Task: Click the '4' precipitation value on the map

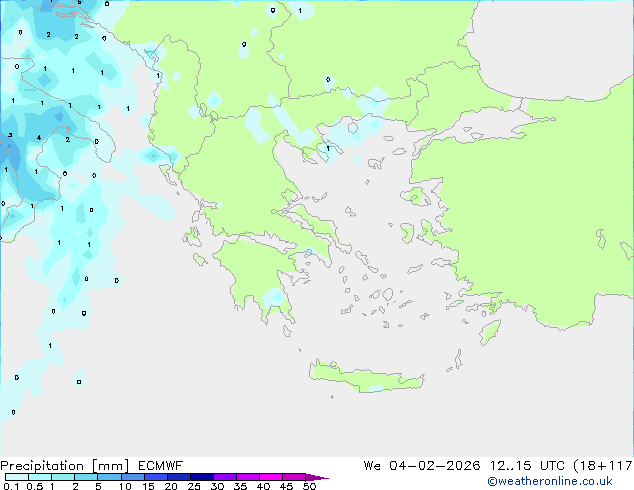Action: [39, 138]
